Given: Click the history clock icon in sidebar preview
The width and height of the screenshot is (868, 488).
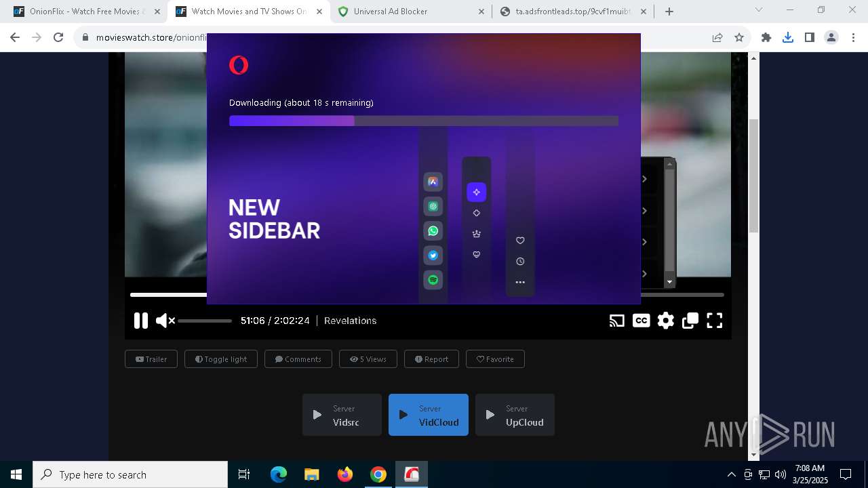Looking at the screenshot, I should click(x=520, y=262).
